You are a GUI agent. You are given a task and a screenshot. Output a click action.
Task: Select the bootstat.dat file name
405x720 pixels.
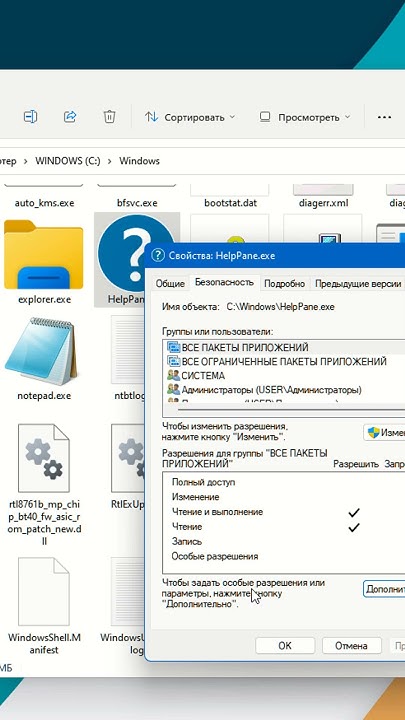click(230, 202)
